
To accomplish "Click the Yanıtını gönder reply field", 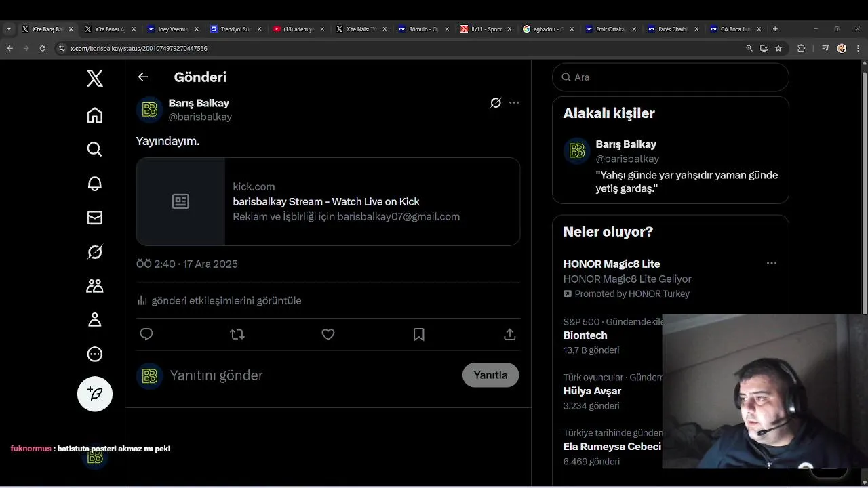I will coord(312,375).
